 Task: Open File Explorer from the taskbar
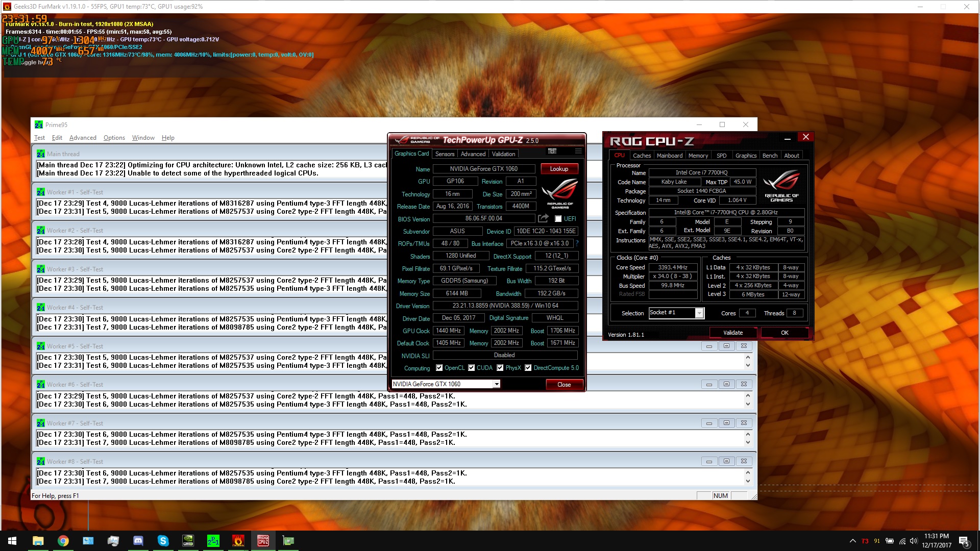tap(38, 541)
